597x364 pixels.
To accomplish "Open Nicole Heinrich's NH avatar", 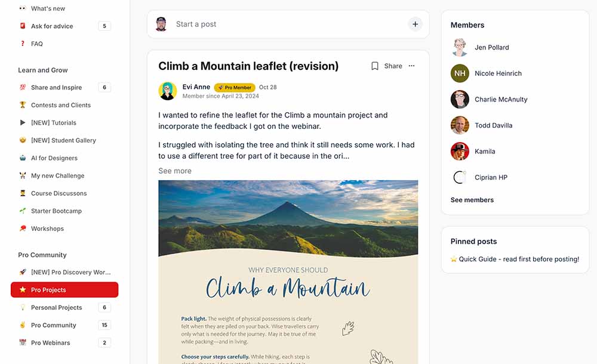I will click(x=460, y=73).
